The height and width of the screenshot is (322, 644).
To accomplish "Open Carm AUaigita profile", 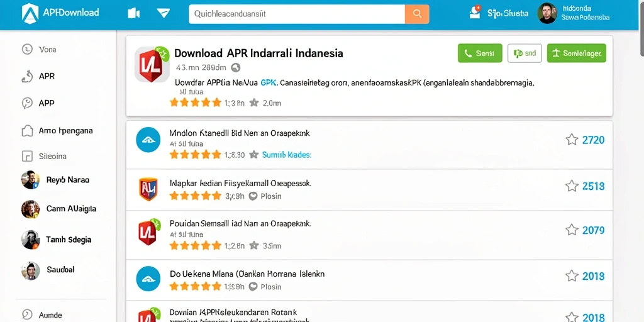I will [71, 209].
